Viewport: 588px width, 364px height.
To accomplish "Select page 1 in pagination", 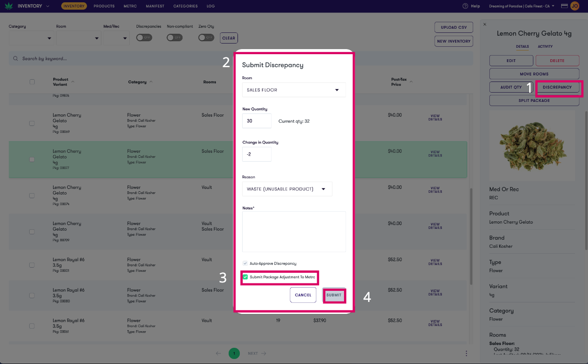I will point(234,353).
